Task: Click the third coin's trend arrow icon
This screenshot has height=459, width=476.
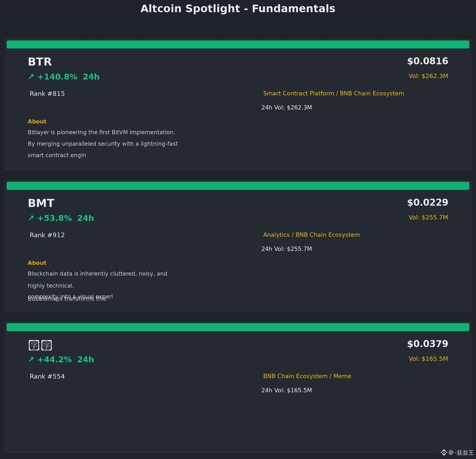Action: pyautogui.click(x=31, y=360)
